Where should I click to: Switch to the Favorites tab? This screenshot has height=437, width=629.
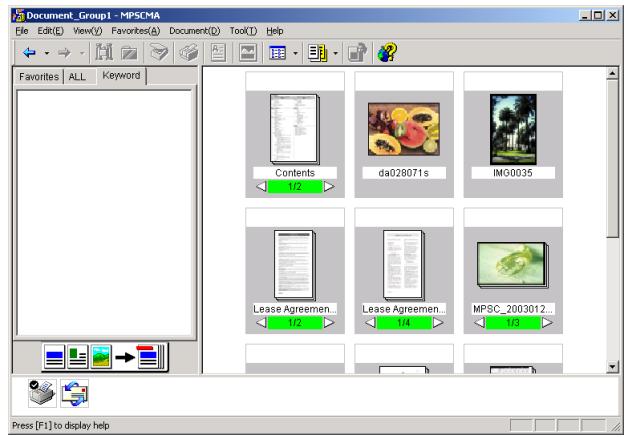(x=39, y=77)
